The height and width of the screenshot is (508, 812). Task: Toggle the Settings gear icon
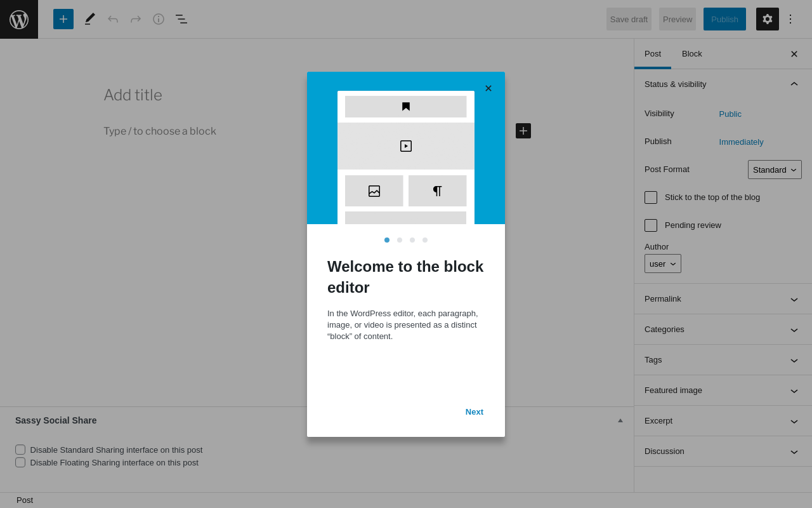click(x=768, y=19)
